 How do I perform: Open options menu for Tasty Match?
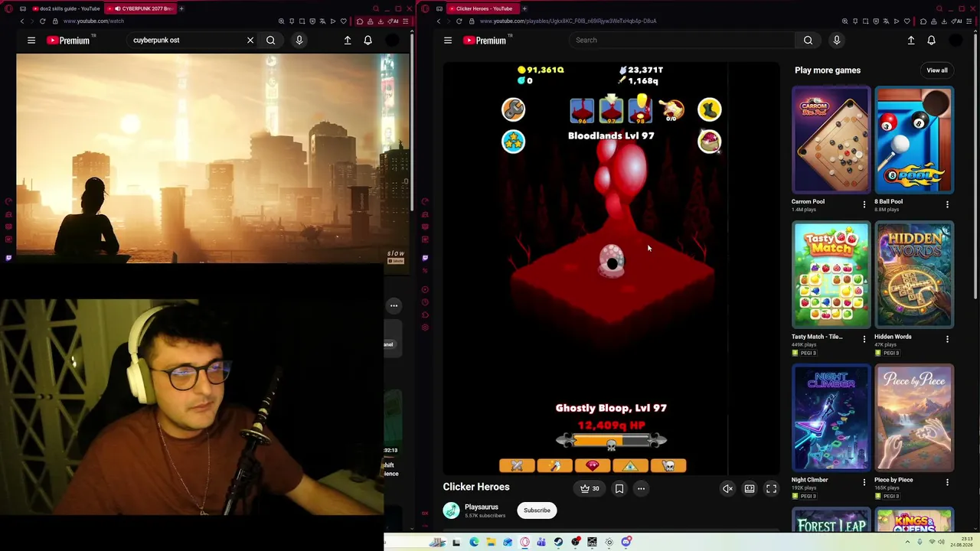point(864,339)
